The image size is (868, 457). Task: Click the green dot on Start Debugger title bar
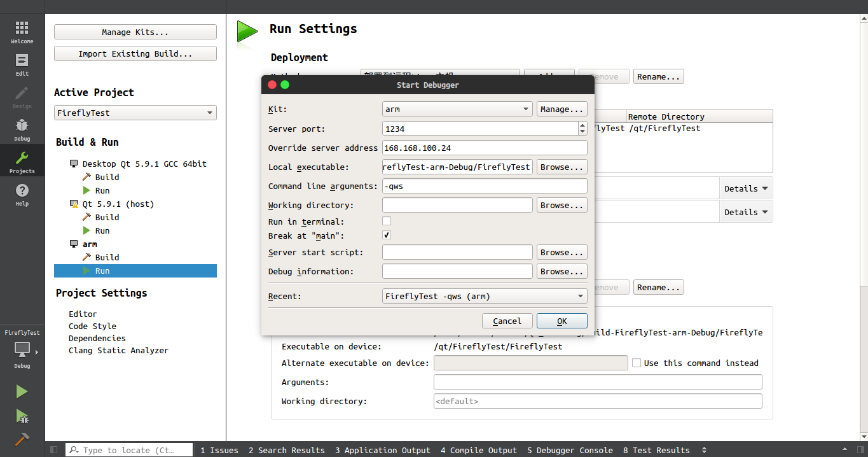click(285, 85)
